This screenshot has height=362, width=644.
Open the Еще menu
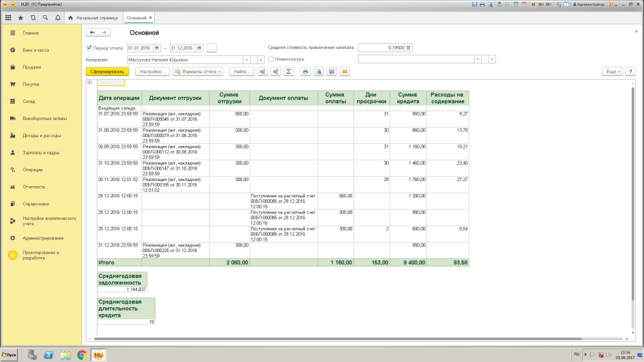click(612, 72)
